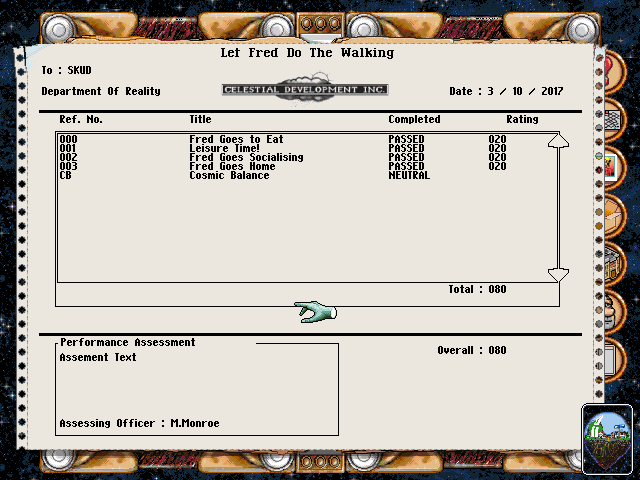
Task: Click the 'Ref. No.' column header
Action: (81, 119)
